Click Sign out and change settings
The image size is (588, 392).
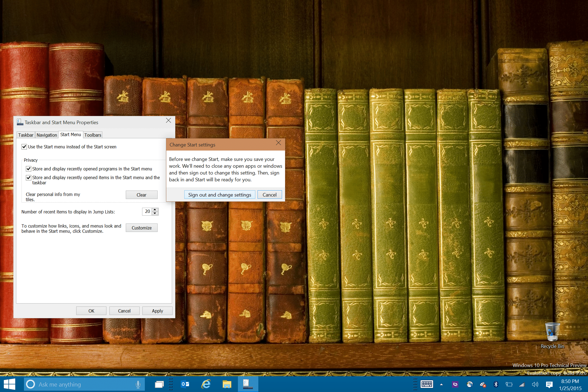point(220,195)
